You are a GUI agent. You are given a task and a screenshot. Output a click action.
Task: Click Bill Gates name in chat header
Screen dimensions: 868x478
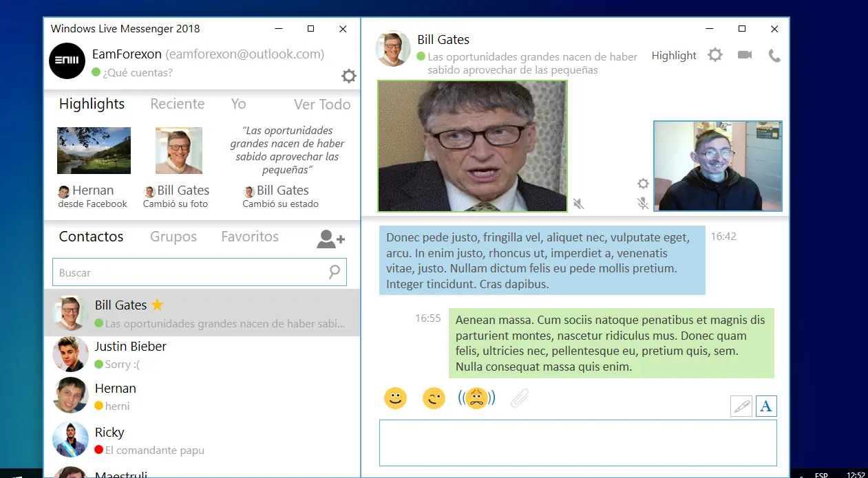tap(443, 40)
